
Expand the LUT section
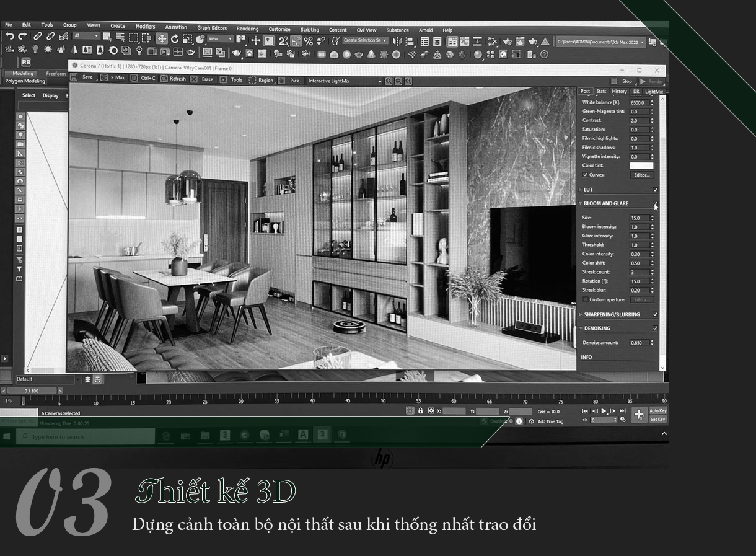pos(581,190)
